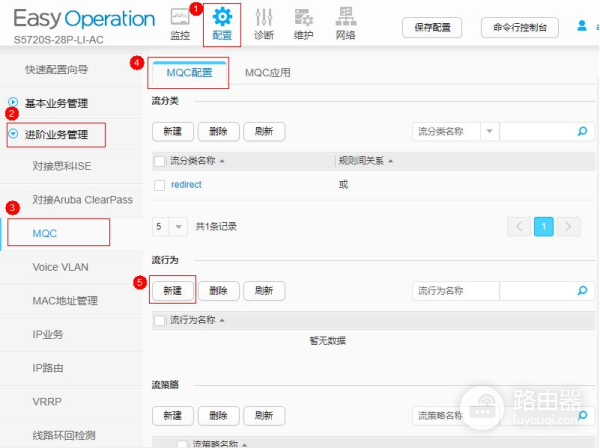Screen dimensions: 600x448
Task: Open the 监控 monitoring icon
Action: 180,24
